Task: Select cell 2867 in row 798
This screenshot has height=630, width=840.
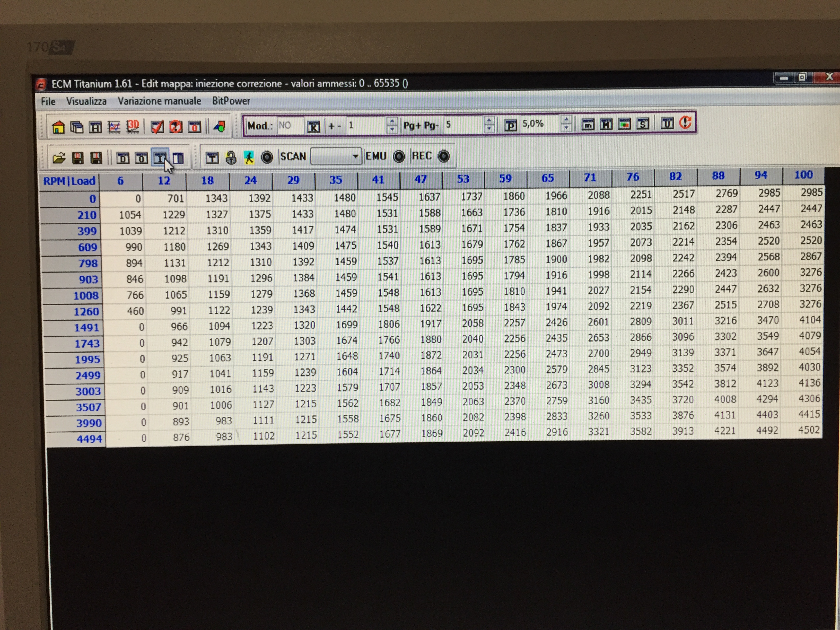Action: pyautogui.click(x=803, y=256)
